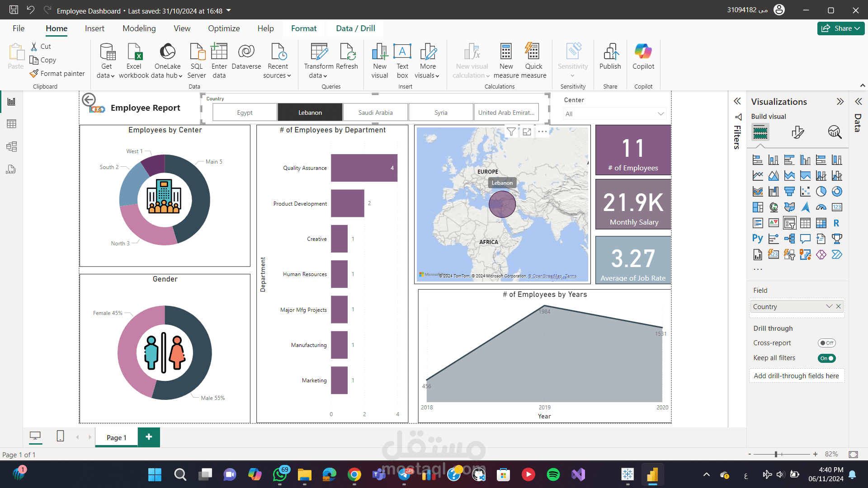Select Egypt in the Country slicer
This screenshot has width=868, height=488.
click(x=245, y=113)
